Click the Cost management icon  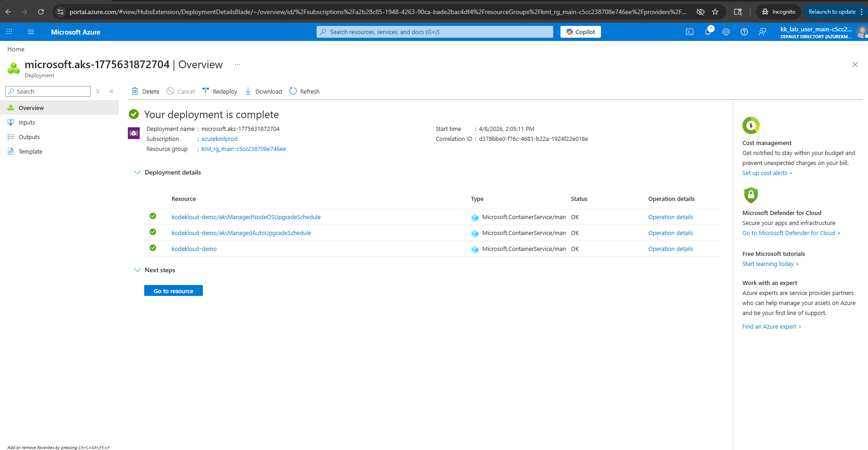tap(751, 125)
